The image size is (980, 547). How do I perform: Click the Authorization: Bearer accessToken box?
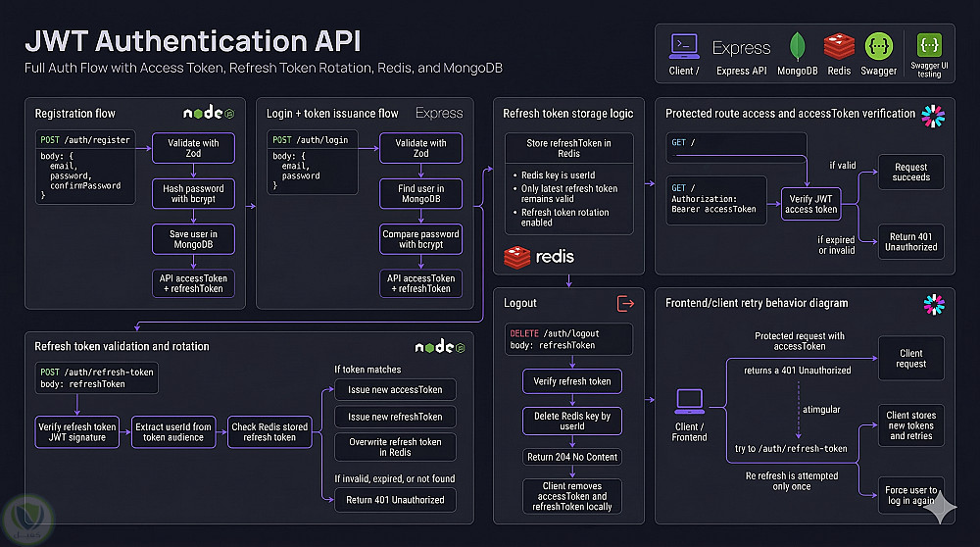(x=716, y=200)
